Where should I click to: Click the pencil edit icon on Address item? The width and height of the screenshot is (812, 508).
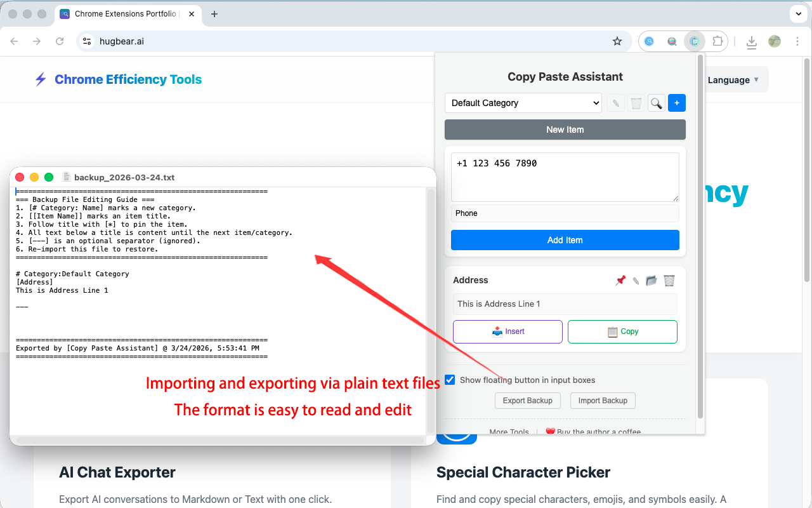pos(636,281)
